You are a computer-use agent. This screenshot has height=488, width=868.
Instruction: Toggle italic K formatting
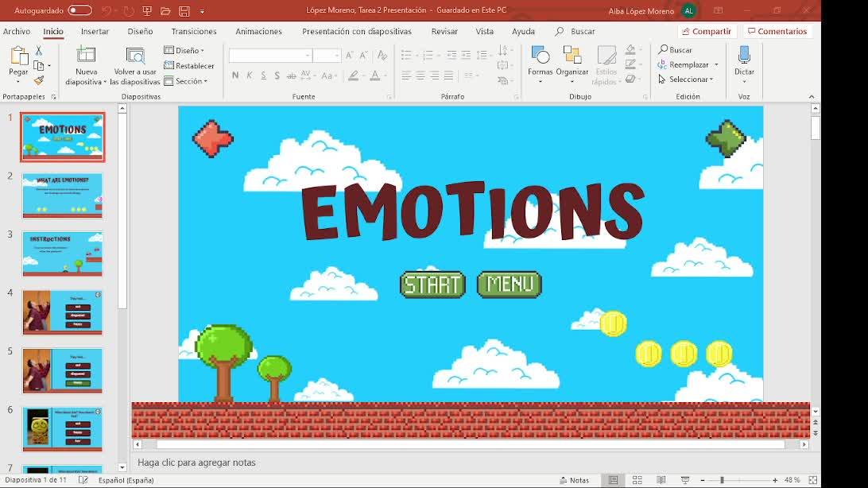pyautogui.click(x=249, y=76)
